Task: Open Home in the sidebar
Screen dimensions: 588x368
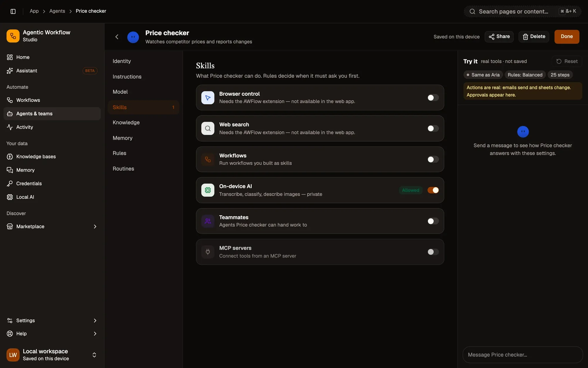Action: click(x=52, y=57)
